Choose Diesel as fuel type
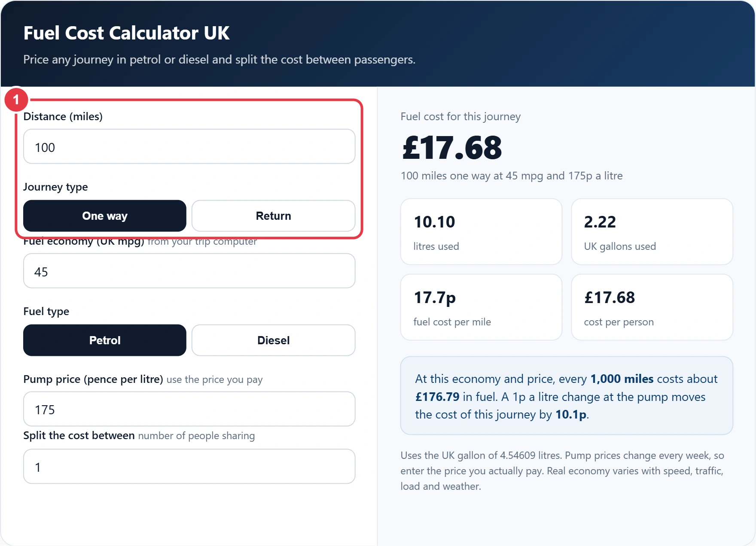 [x=273, y=340]
